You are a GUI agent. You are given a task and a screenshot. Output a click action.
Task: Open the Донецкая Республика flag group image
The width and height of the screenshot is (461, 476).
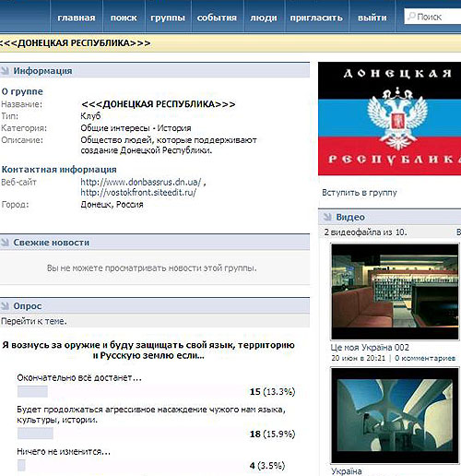tap(389, 119)
